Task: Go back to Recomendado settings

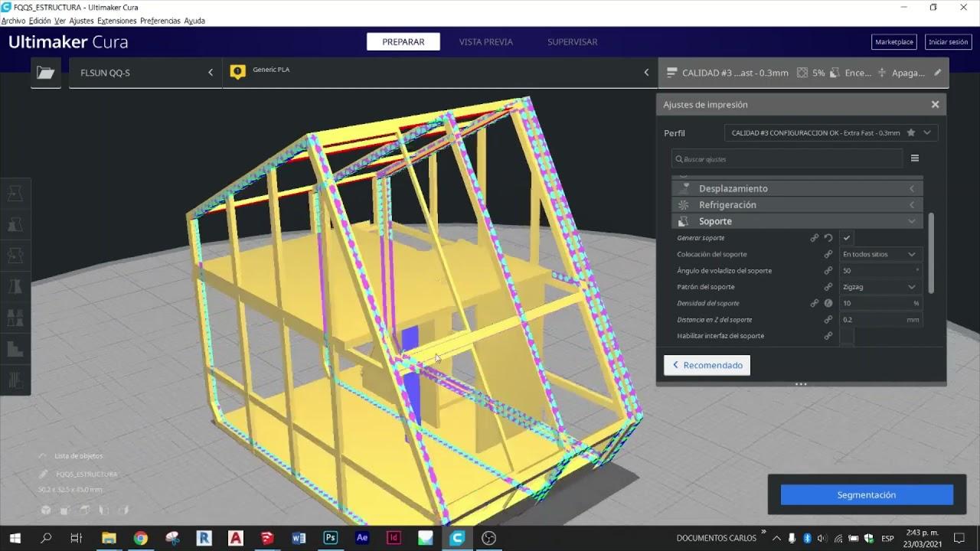Action: (x=707, y=365)
